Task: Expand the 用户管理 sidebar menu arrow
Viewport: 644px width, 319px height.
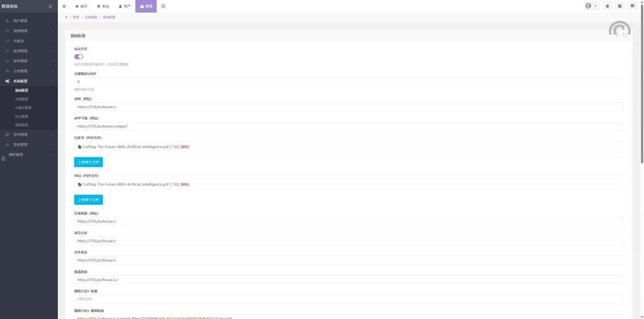Action: point(53,21)
